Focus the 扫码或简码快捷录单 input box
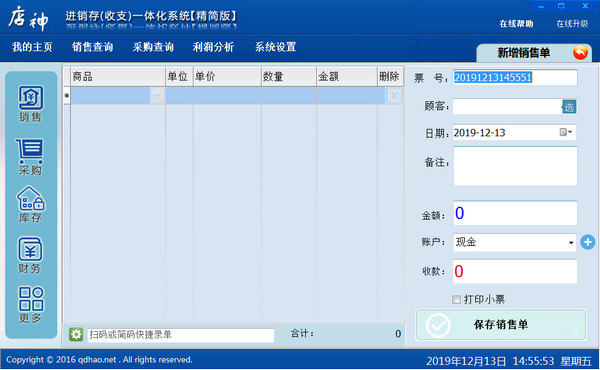The height and width of the screenshot is (370, 600). coord(181,335)
